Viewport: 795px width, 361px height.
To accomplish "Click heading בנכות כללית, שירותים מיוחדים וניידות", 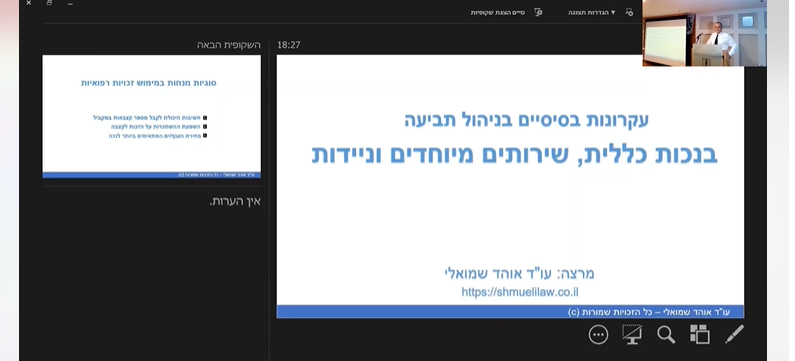I will (x=514, y=154).
